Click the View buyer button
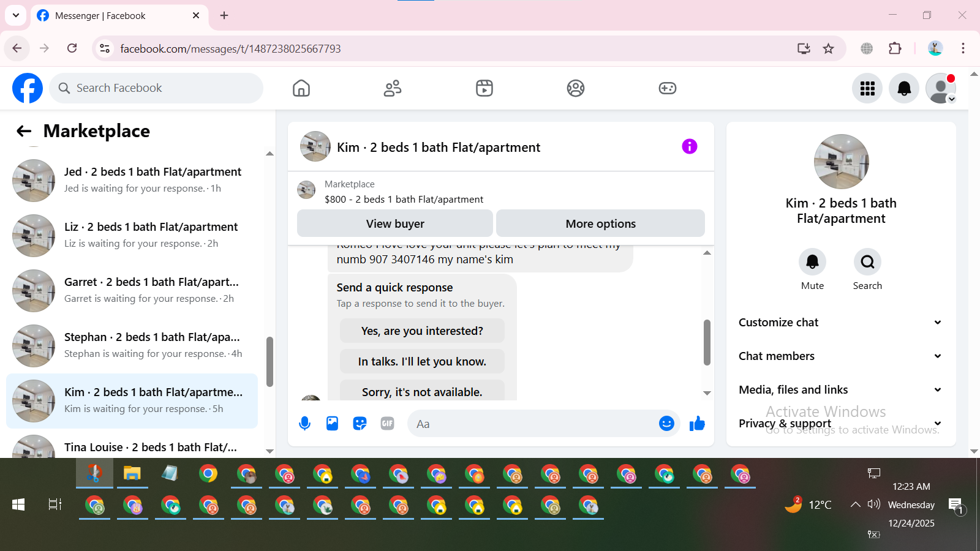This screenshot has height=551, width=980. (395, 223)
